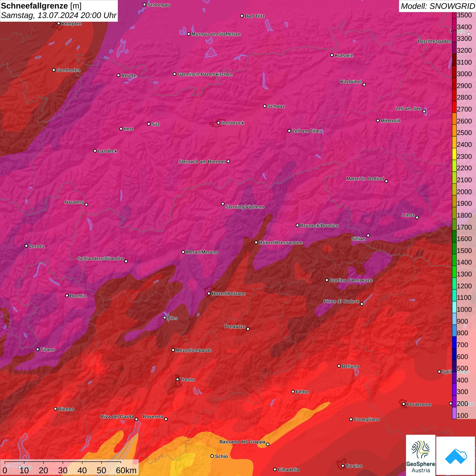Click the Modell: SNOWGRID label
Screen dimensions: 476x476
pyautogui.click(x=437, y=6)
